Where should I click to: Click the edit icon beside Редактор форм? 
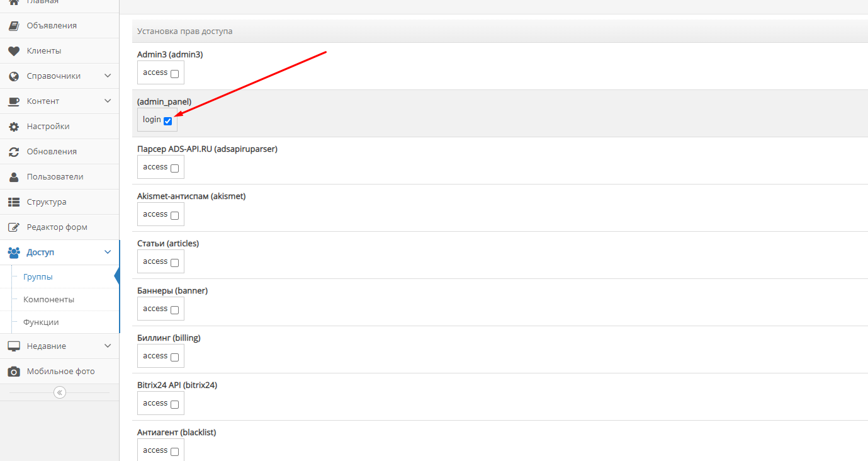click(x=14, y=227)
